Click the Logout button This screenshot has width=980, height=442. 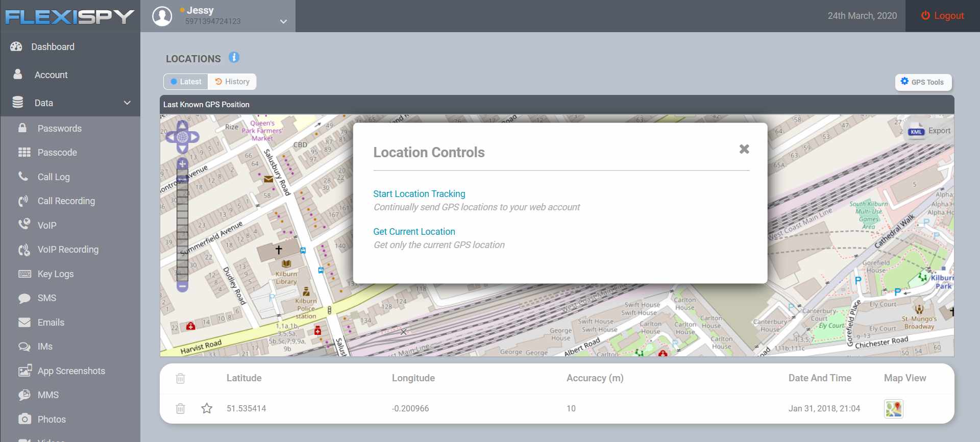(x=942, y=16)
